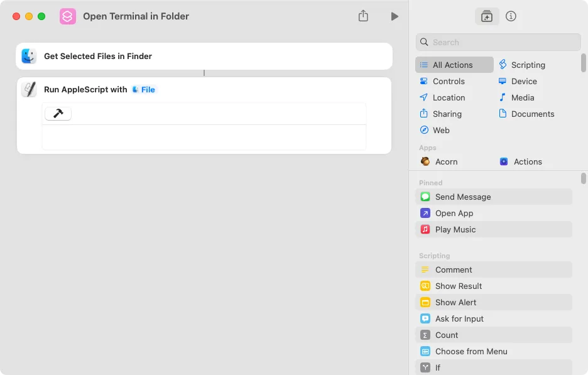Click the Send Message pinned action icon
Screen dimensions: 588x375
425,197
